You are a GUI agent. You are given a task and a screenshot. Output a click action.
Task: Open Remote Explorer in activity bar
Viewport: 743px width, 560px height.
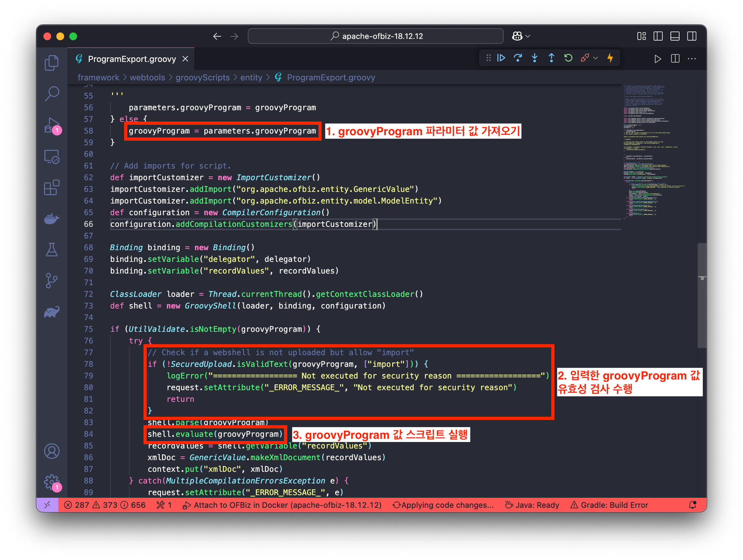click(52, 157)
